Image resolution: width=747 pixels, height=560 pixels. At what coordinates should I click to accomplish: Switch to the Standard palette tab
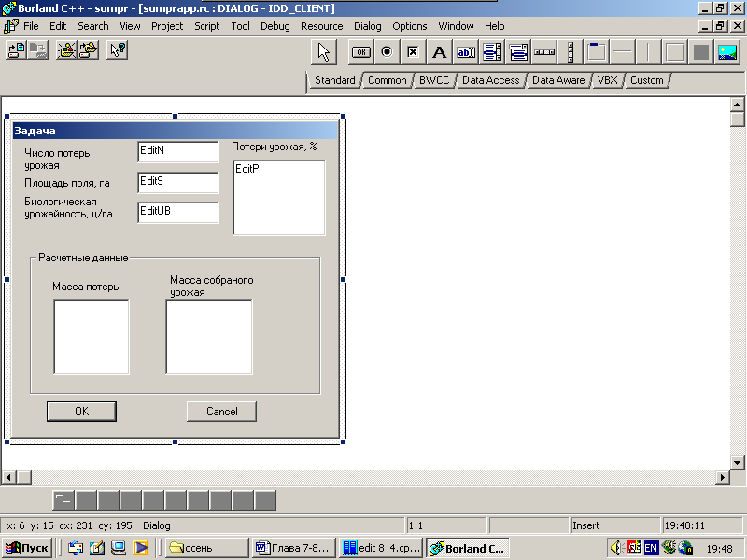(335, 80)
